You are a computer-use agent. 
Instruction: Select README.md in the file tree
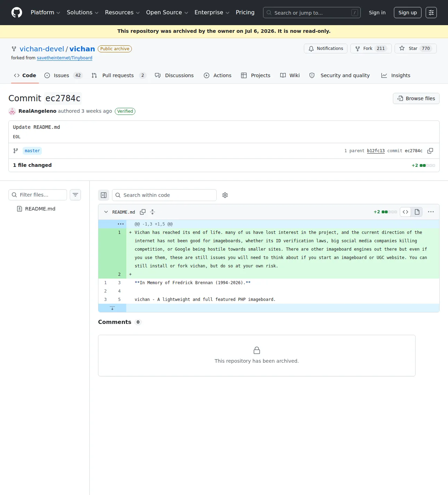(x=40, y=209)
